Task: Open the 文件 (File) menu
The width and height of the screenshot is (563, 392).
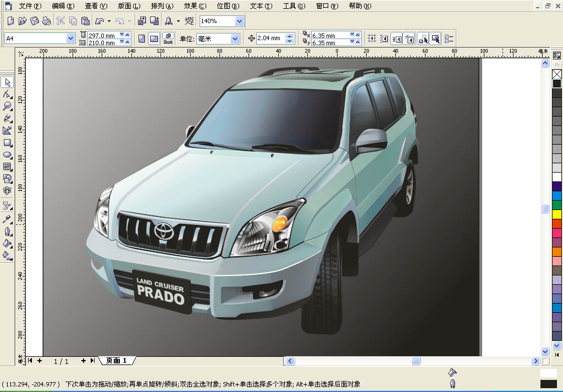Action: (30, 6)
